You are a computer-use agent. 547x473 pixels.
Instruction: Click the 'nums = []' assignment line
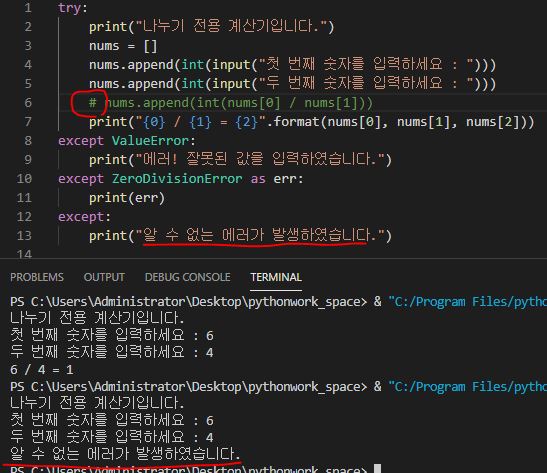coord(123,46)
